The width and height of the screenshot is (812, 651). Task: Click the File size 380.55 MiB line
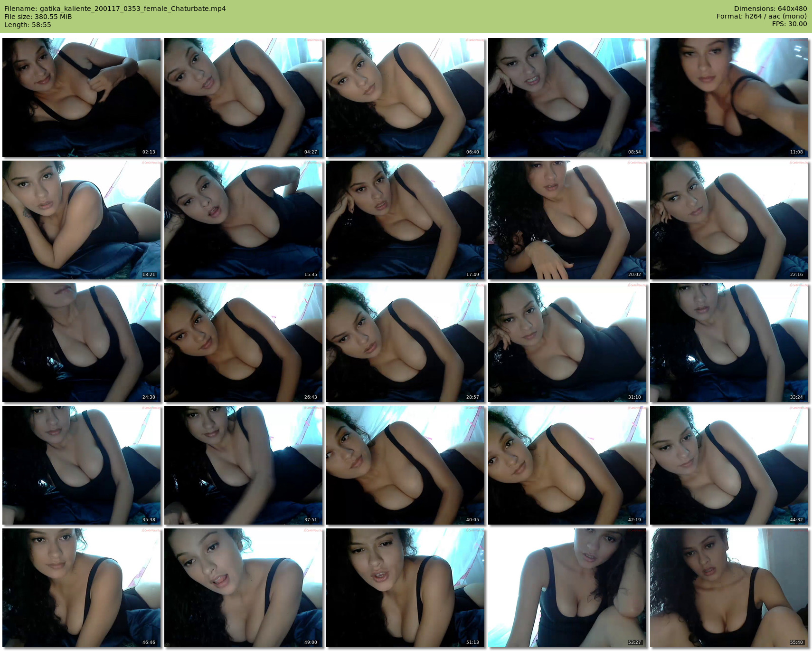(38, 17)
